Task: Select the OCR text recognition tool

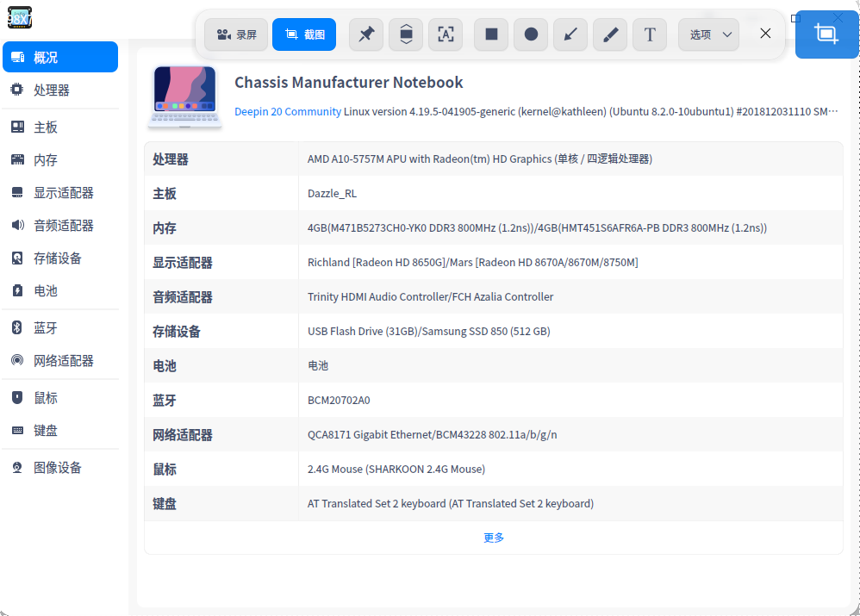Action: 446,34
